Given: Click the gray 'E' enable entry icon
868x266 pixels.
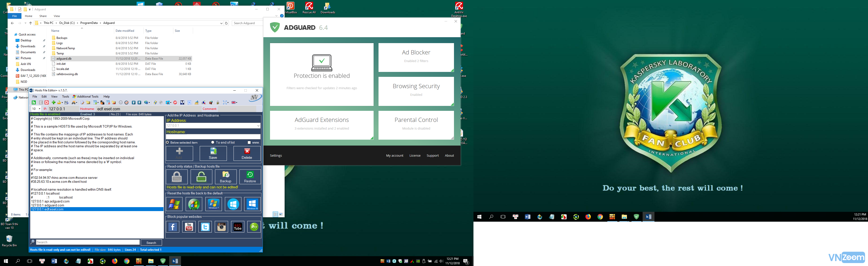Looking at the screenshot, I should tap(41, 102).
